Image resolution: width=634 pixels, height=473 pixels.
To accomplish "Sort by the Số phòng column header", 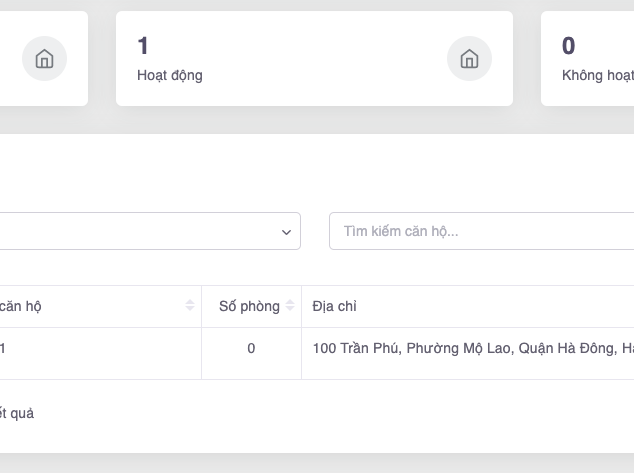I will 249,306.
